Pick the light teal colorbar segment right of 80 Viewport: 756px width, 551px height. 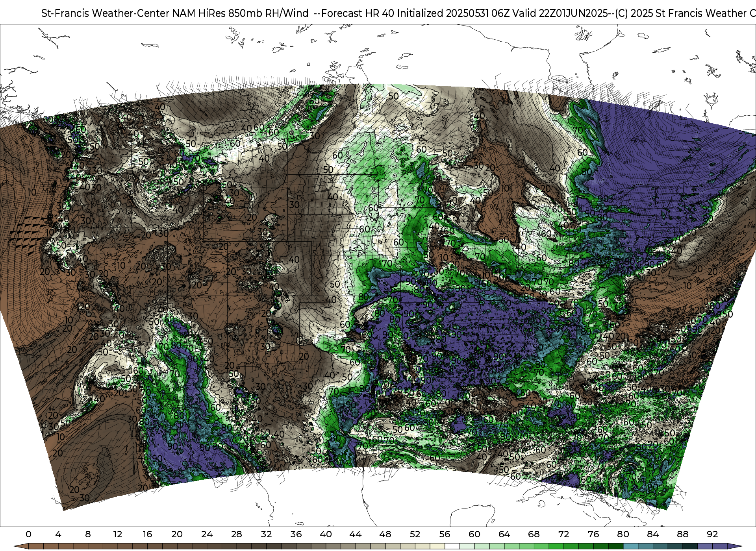(630, 546)
